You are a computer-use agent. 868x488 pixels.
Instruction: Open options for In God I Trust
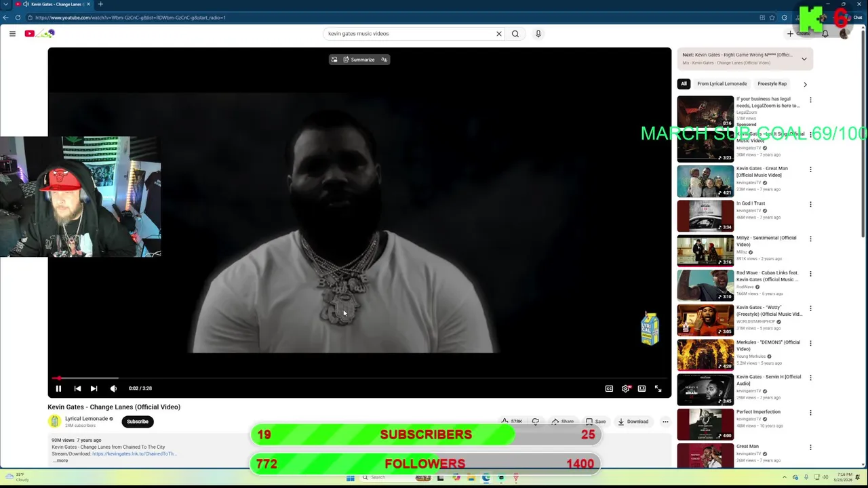coord(810,204)
